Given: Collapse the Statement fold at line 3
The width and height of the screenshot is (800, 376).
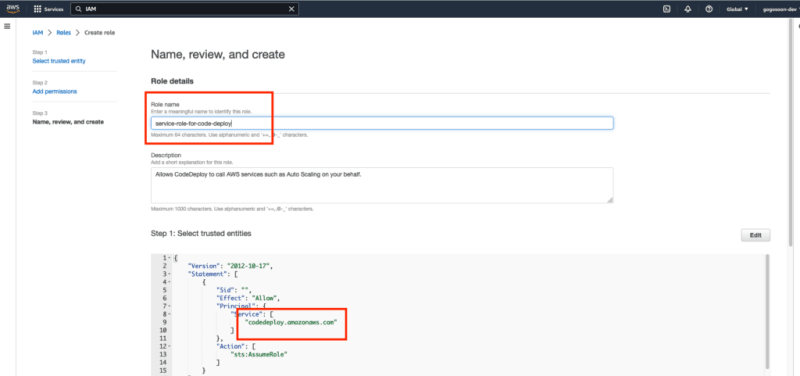Looking at the screenshot, I should [170, 274].
